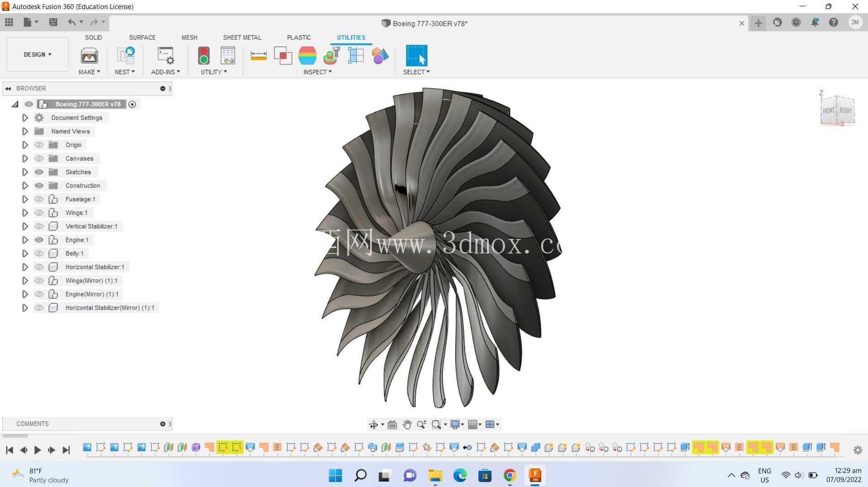Screen dimensions: 868x487
Task: Toggle visibility of Sketches folder
Action: 39,172
